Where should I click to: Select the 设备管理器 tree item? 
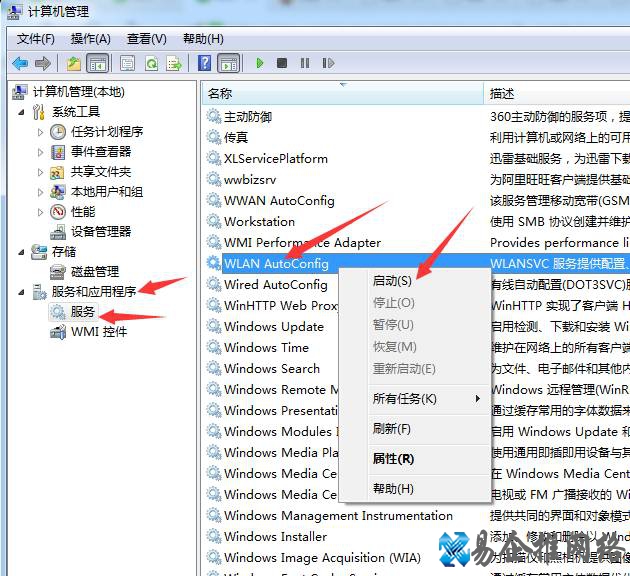(x=101, y=232)
